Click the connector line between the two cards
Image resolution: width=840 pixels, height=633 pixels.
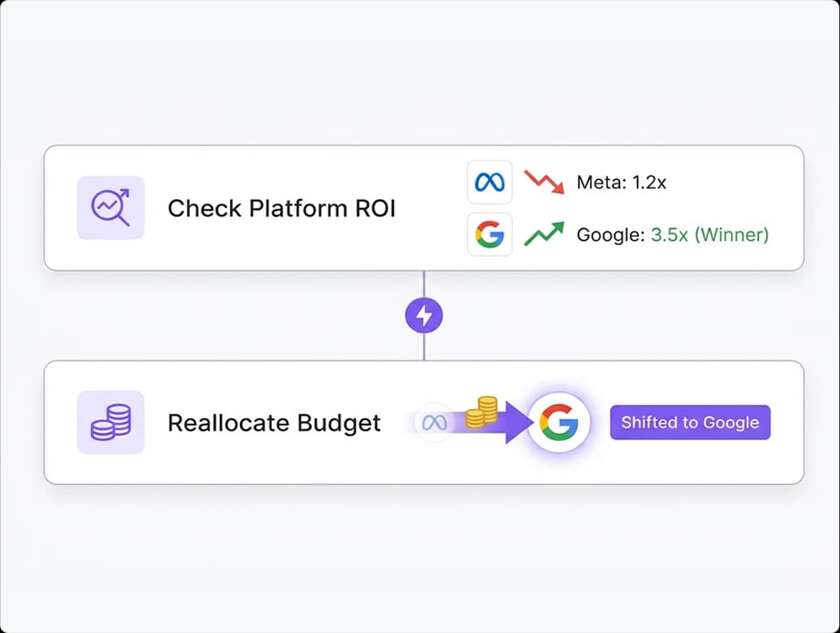point(424,345)
